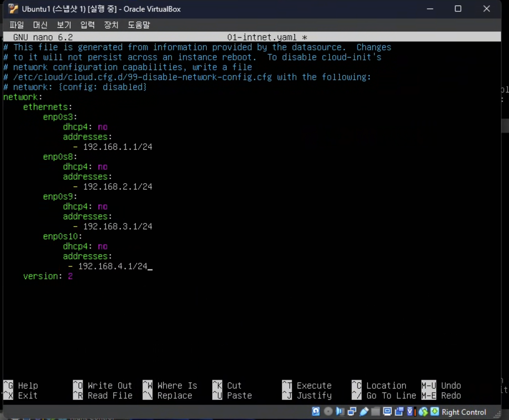Viewport: 509px width, 420px height.
Task: Click the display settings monitor icon
Action: pos(387,412)
